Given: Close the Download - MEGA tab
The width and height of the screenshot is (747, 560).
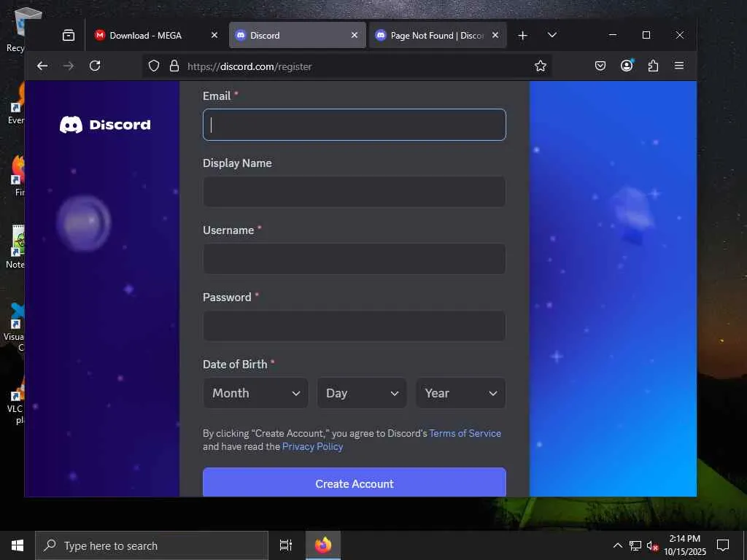Looking at the screenshot, I should coord(214,35).
